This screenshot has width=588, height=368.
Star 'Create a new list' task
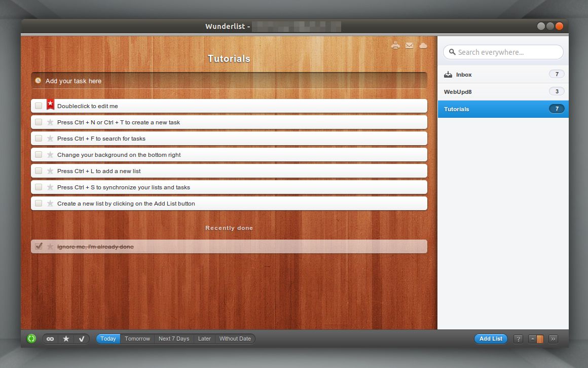pos(50,203)
